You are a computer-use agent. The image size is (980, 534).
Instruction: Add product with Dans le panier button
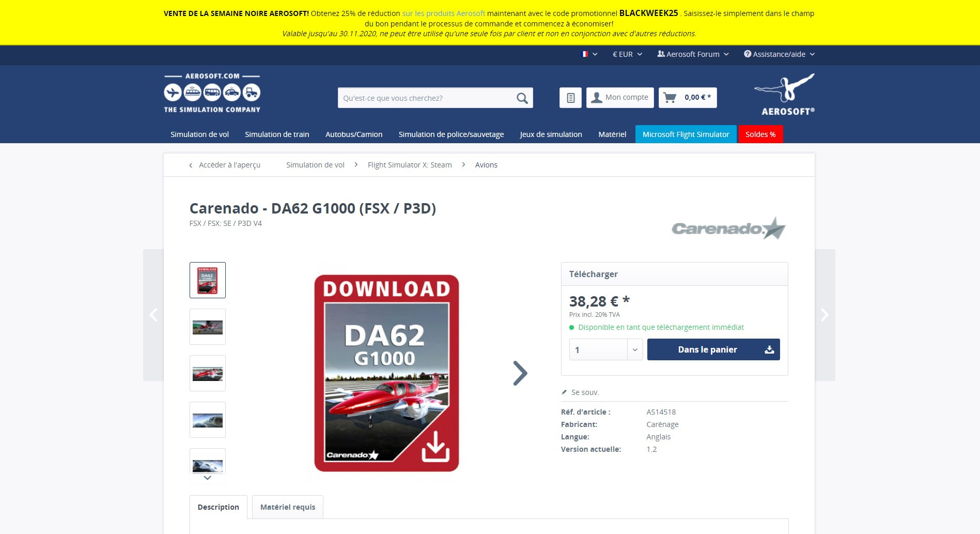click(x=713, y=349)
